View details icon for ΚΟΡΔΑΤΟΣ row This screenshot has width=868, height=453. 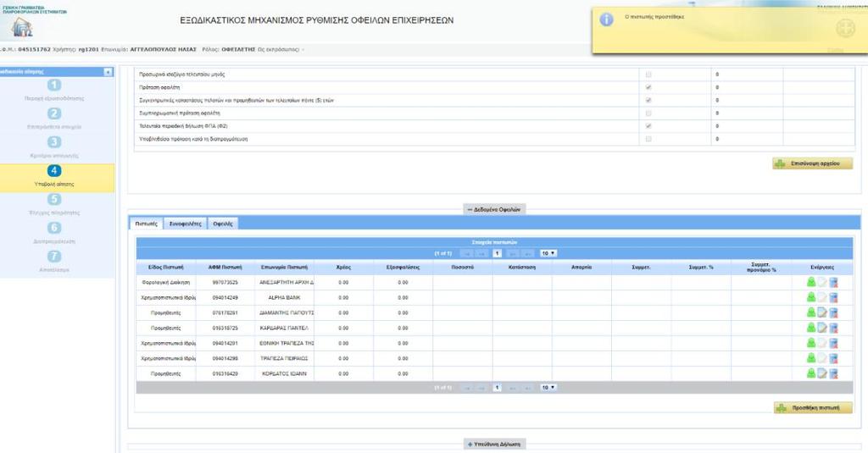coord(811,373)
